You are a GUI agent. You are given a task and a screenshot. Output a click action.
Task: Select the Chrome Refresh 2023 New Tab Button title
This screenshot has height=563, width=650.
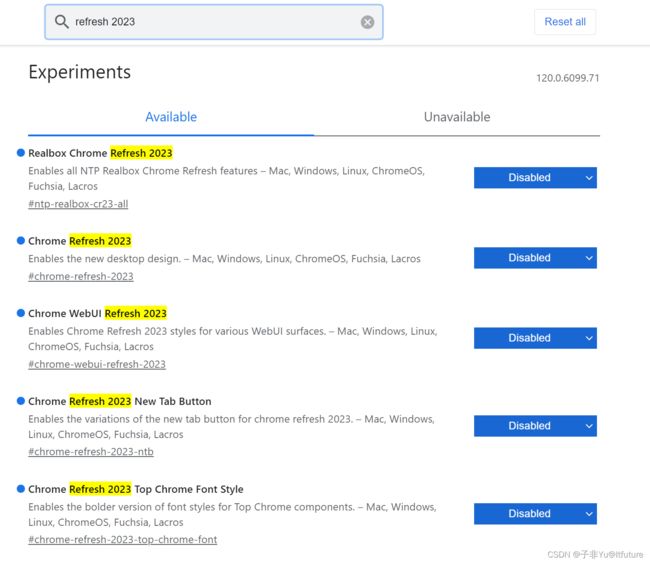click(120, 401)
